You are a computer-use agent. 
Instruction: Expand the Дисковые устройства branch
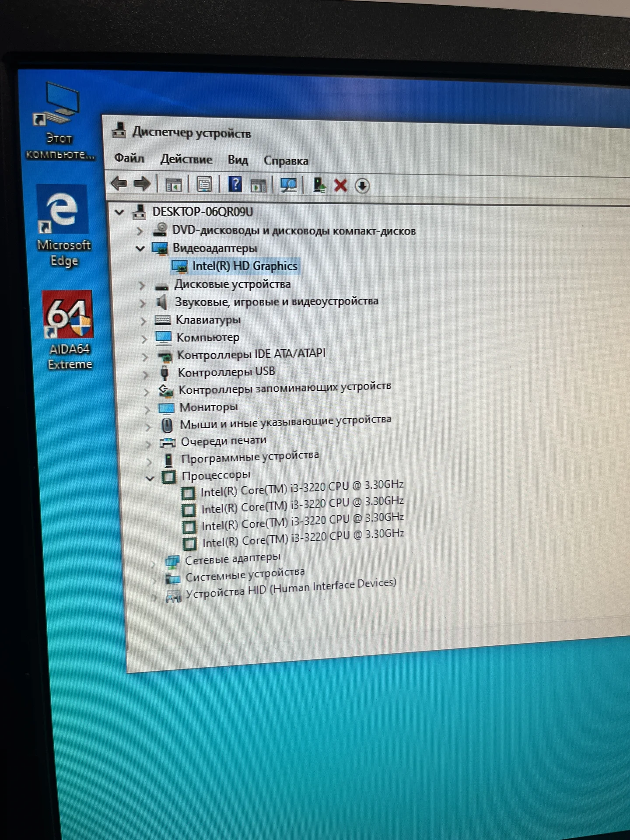point(141,286)
